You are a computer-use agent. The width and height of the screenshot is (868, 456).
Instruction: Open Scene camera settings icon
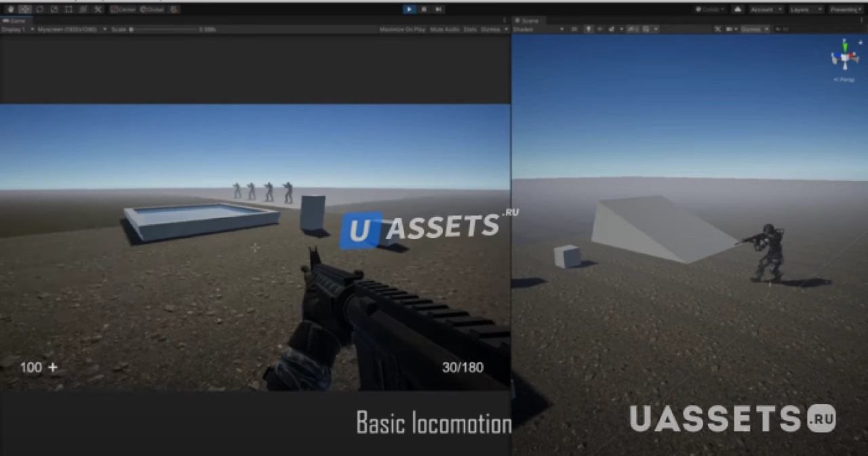(x=730, y=30)
